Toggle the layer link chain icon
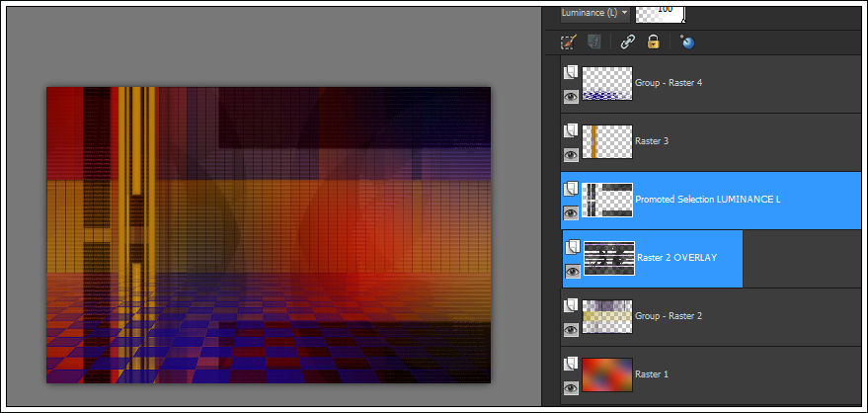 (x=627, y=42)
